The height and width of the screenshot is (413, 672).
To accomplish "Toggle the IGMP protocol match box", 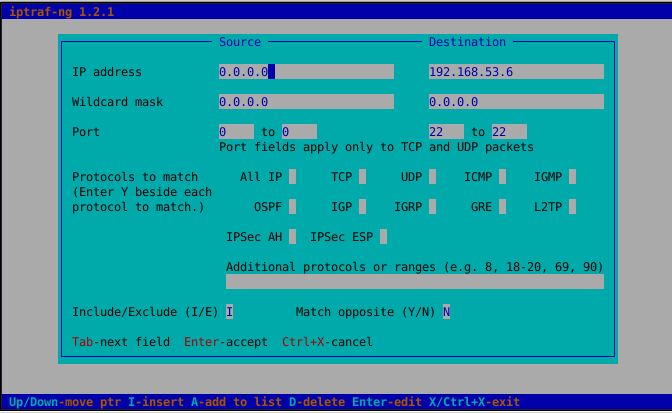I will (x=572, y=177).
